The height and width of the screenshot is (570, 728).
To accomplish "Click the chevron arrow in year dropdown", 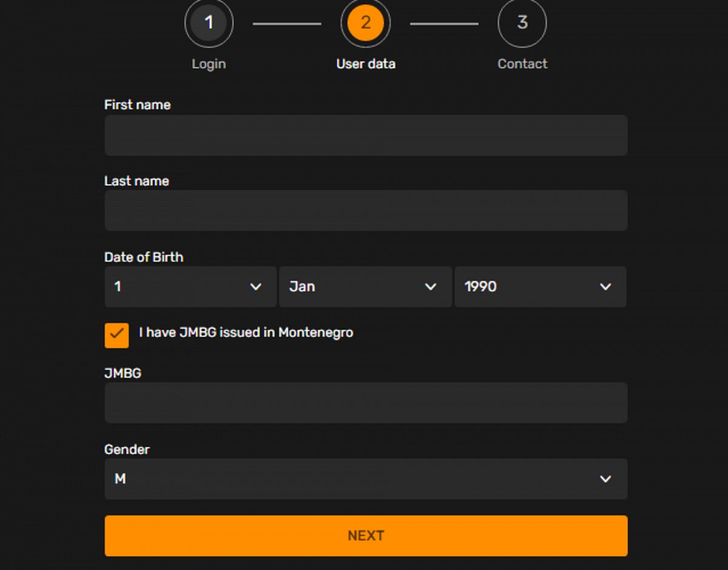I will coord(605,287).
